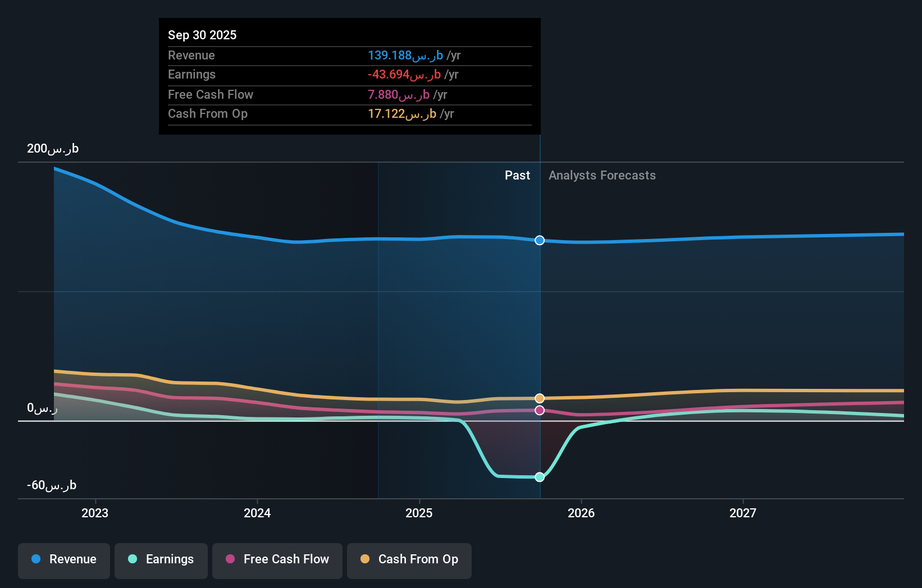Click the Earnings legend button
Screen dimensions: 922x588
161,560
